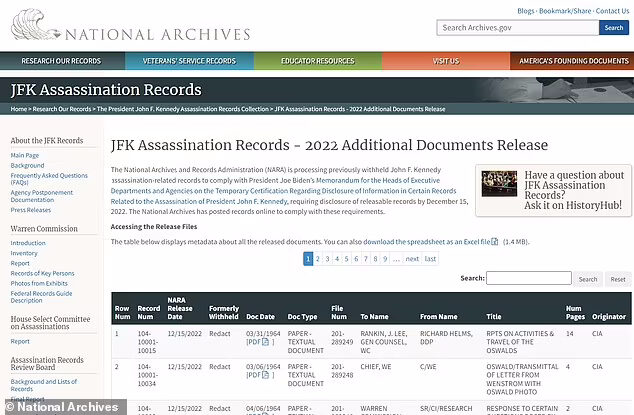Click the Memorandum for Heads of Executive link
Image resolution: width=634 pixels, height=415 pixels.
click(283, 191)
